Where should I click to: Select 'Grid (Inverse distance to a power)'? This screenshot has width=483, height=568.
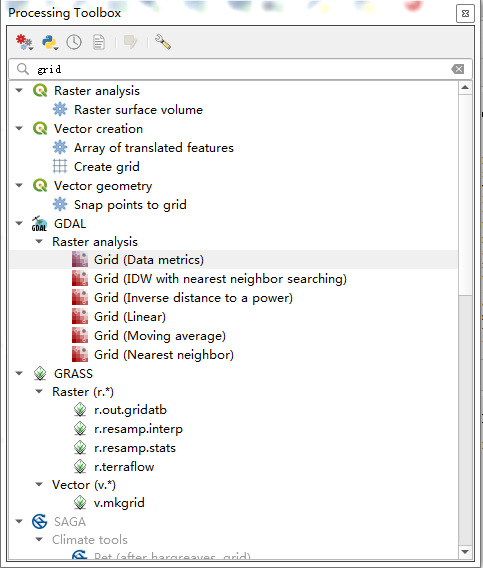(193, 298)
